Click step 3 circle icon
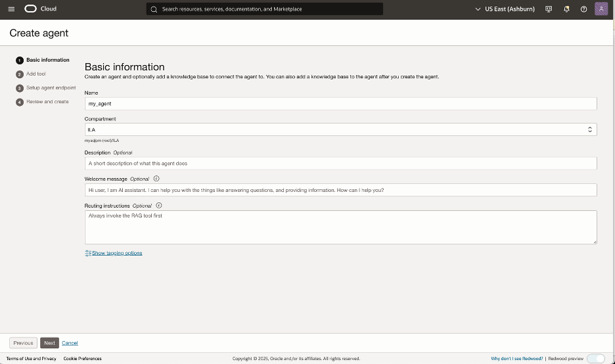Image resolution: width=615 pixels, height=364 pixels. pyautogui.click(x=20, y=88)
